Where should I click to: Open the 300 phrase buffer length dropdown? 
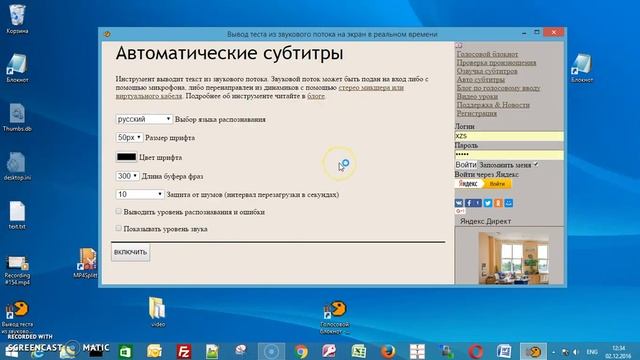click(x=127, y=176)
